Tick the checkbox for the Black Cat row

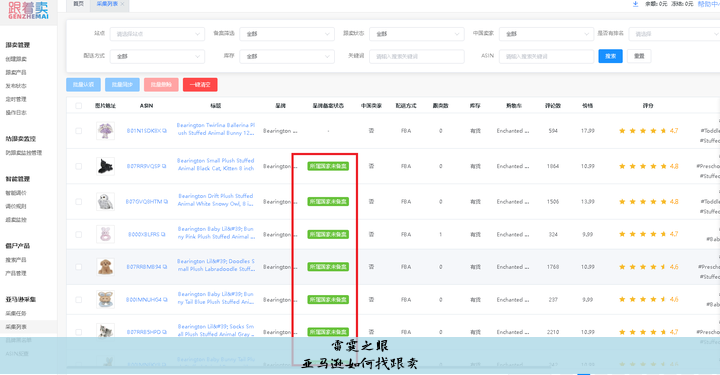(x=79, y=166)
